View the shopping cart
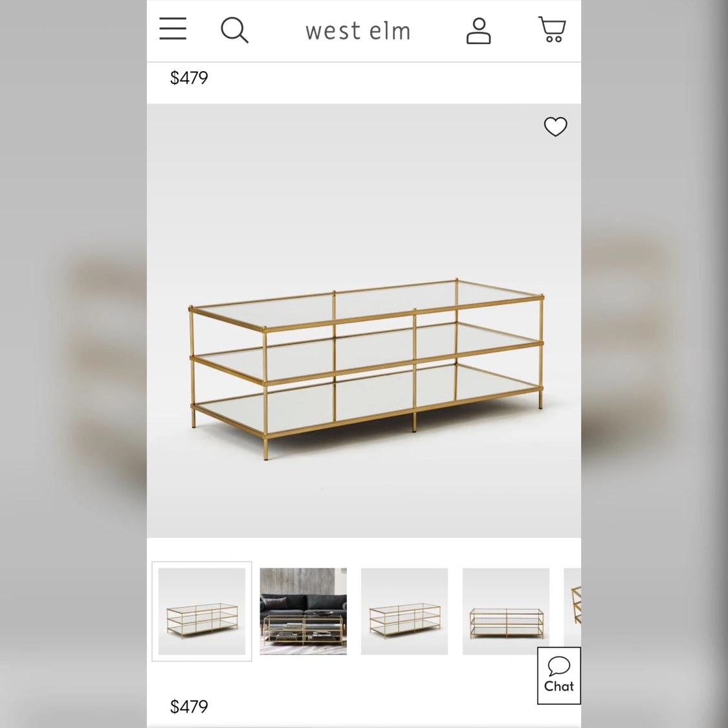728x728 pixels. click(552, 29)
